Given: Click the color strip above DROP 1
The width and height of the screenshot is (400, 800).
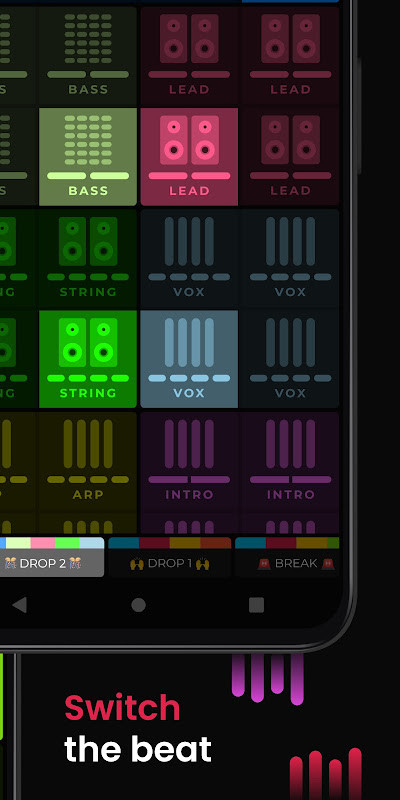Looking at the screenshot, I should click(x=170, y=543).
